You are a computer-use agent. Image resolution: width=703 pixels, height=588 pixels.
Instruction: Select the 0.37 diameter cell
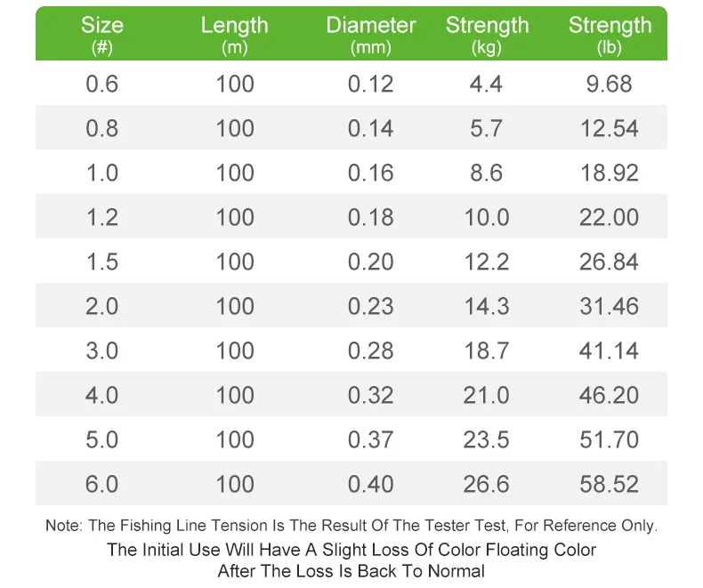click(370, 440)
